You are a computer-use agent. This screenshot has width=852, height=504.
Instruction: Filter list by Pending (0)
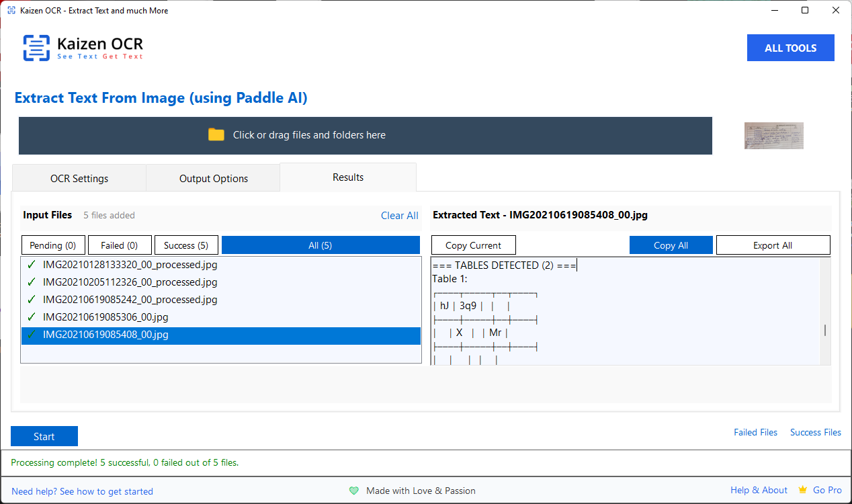pyautogui.click(x=52, y=245)
